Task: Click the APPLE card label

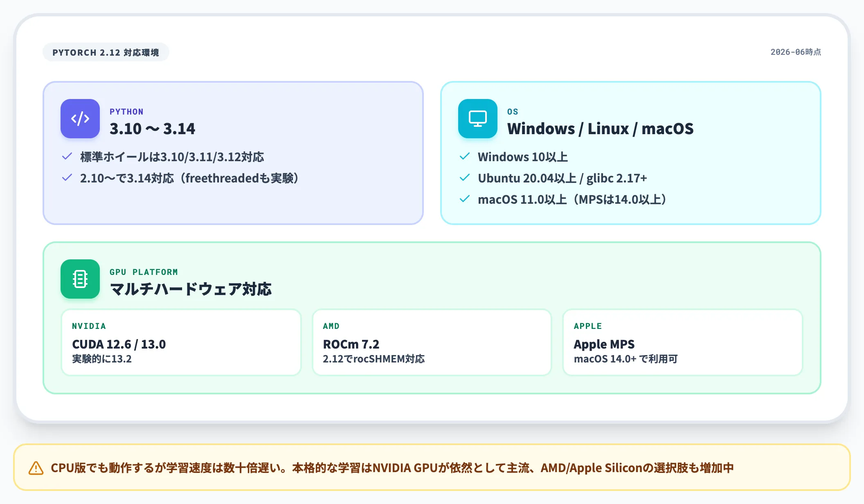Action: coord(587,326)
